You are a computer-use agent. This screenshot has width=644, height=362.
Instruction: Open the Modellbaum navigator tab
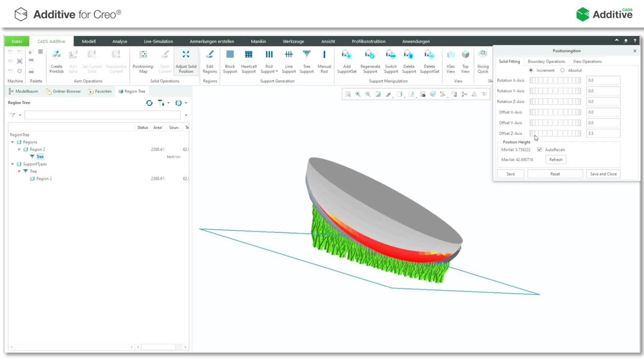23,91
